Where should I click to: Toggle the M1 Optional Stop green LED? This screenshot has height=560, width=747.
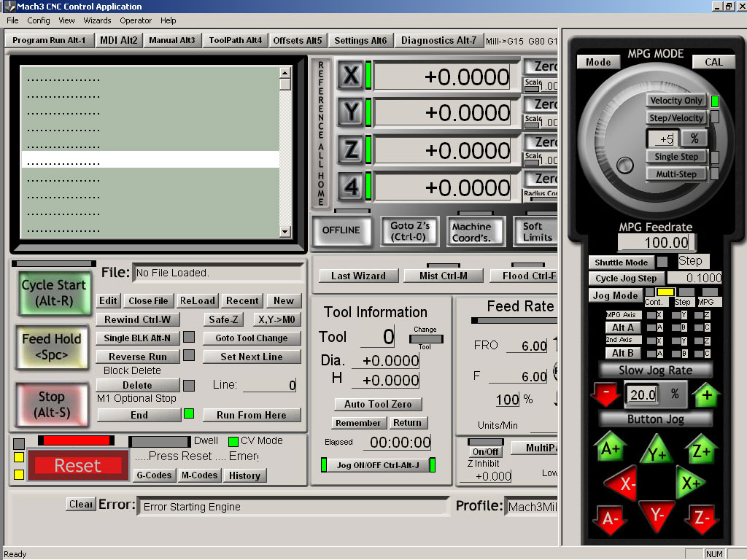pos(189,413)
